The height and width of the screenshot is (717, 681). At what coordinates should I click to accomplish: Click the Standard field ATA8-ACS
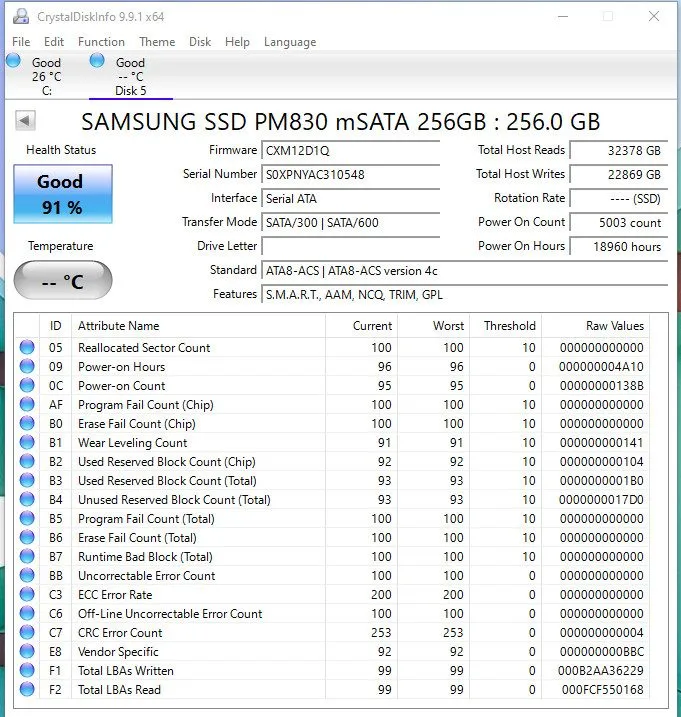(x=464, y=271)
